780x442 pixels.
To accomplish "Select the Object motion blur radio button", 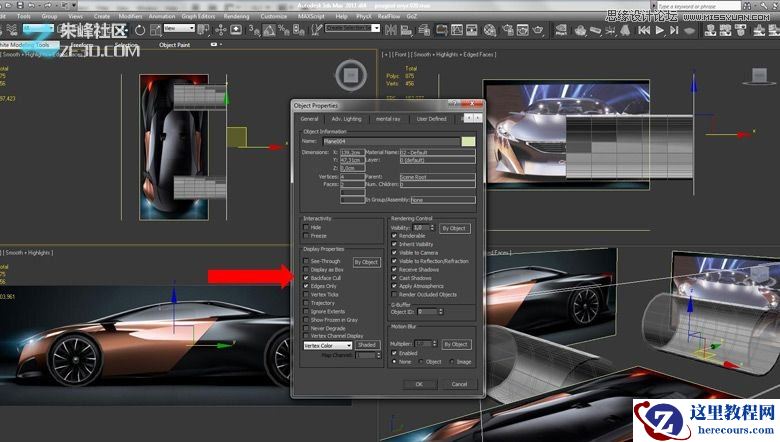I will pyautogui.click(x=422, y=362).
